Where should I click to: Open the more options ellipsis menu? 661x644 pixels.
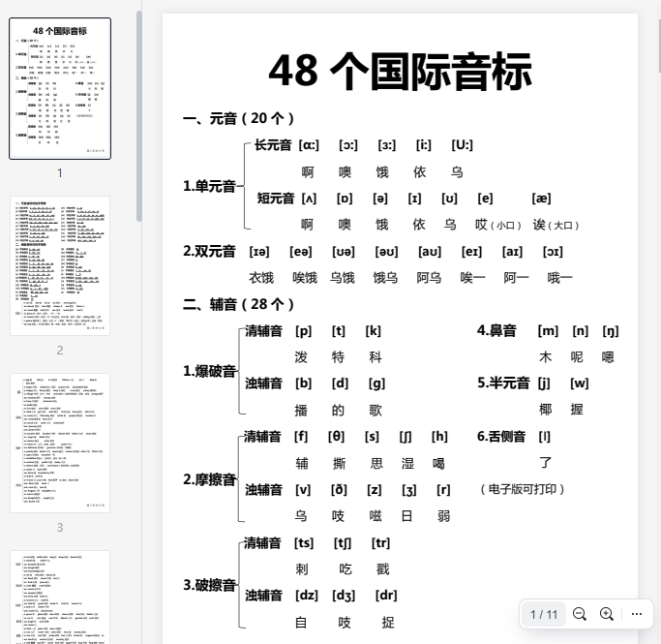tap(637, 614)
